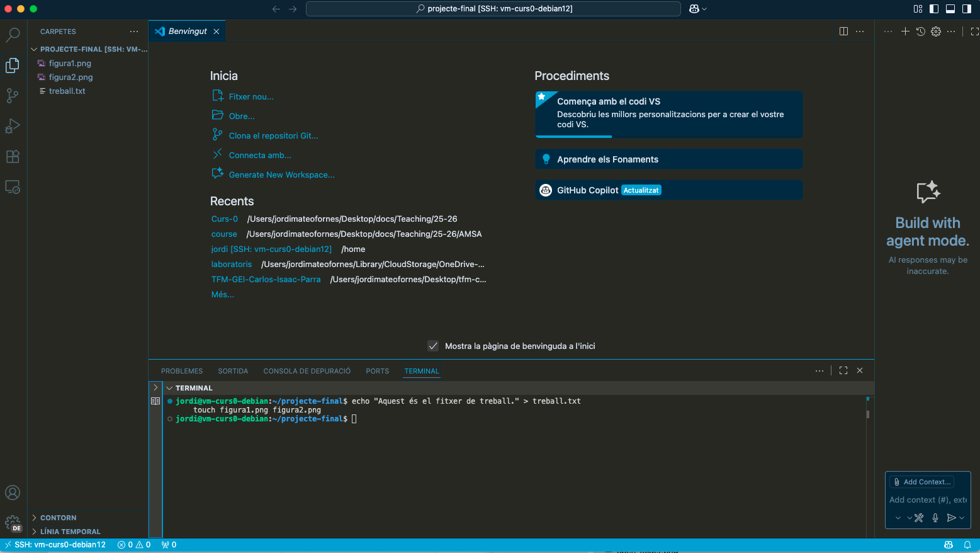Select the Benvingut editor tab
The image size is (980, 553).
pyautogui.click(x=187, y=31)
